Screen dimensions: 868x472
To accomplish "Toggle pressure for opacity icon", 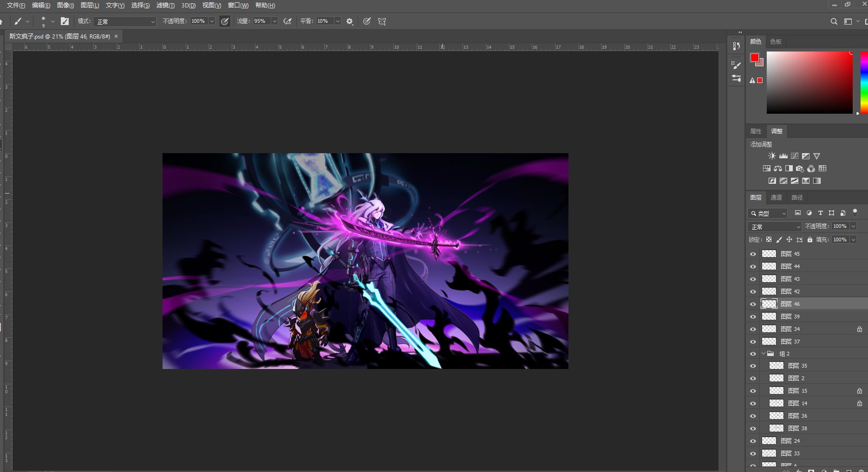I will (225, 21).
